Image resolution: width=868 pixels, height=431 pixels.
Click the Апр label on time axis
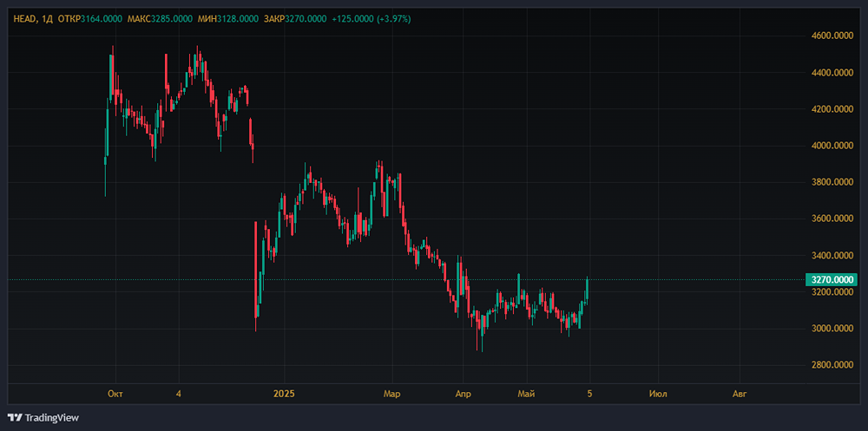click(462, 394)
